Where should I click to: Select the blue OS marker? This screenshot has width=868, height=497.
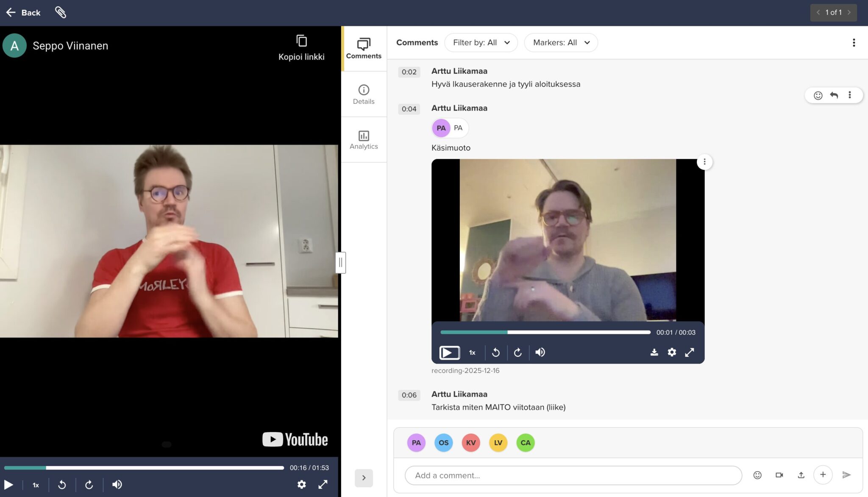443,443
